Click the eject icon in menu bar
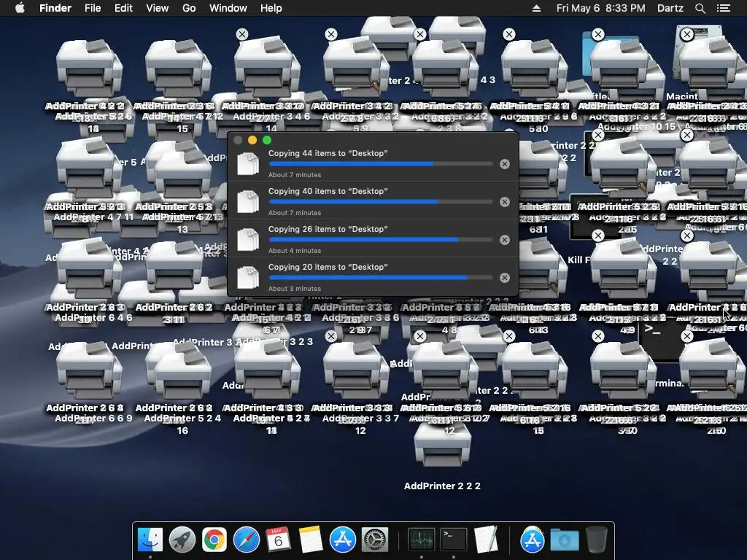747x560 pixels. (536, 8)
